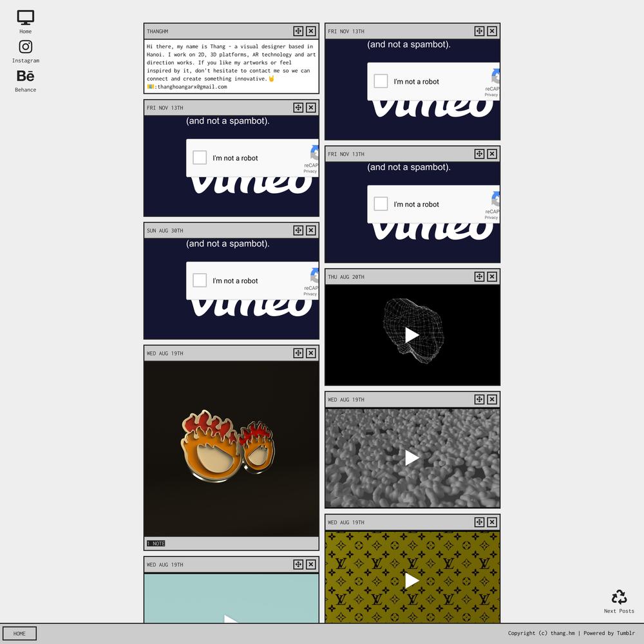Visit the Behance icon link
644x644 pixels.
coord(26,76)
